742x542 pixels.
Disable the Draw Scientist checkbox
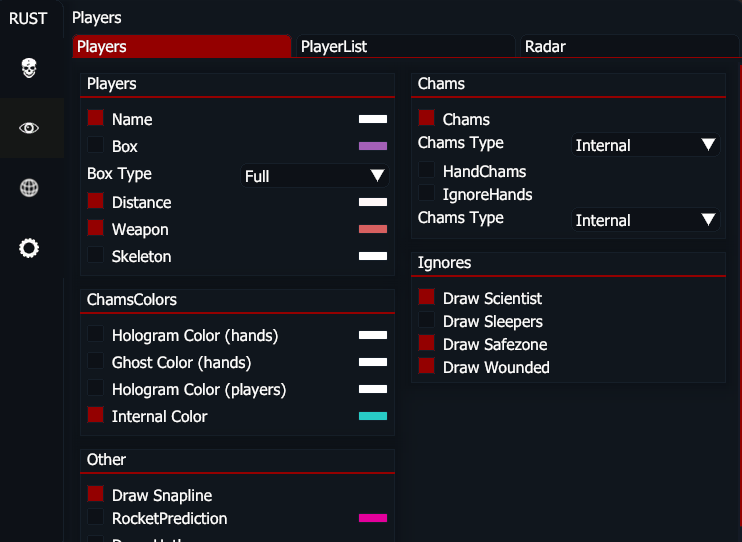click(427, 298)
